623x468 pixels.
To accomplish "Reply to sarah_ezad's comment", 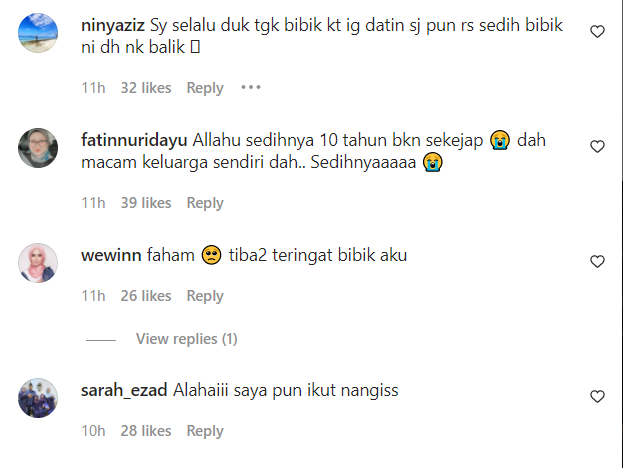I will pyautogui.click(x=205, y=431).
